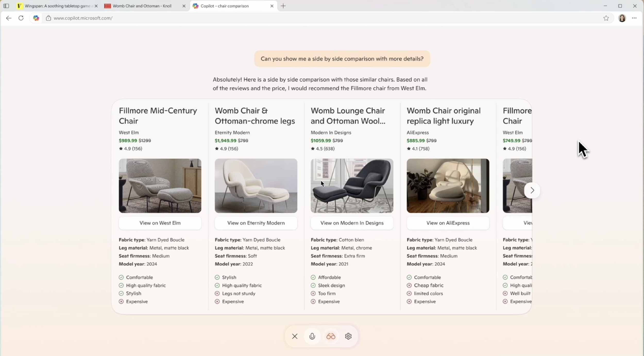Toggle the vertical tabs sidebar icon

pos(6,6)
